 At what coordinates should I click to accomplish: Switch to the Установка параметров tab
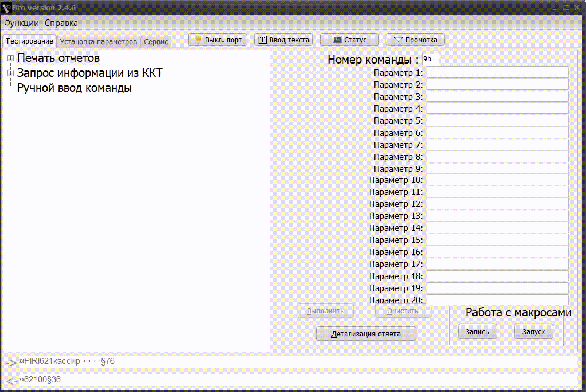point(99,42)
